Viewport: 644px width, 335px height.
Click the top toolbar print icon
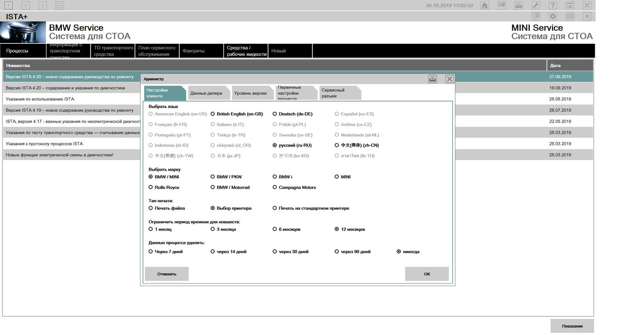tap(519, 6)
